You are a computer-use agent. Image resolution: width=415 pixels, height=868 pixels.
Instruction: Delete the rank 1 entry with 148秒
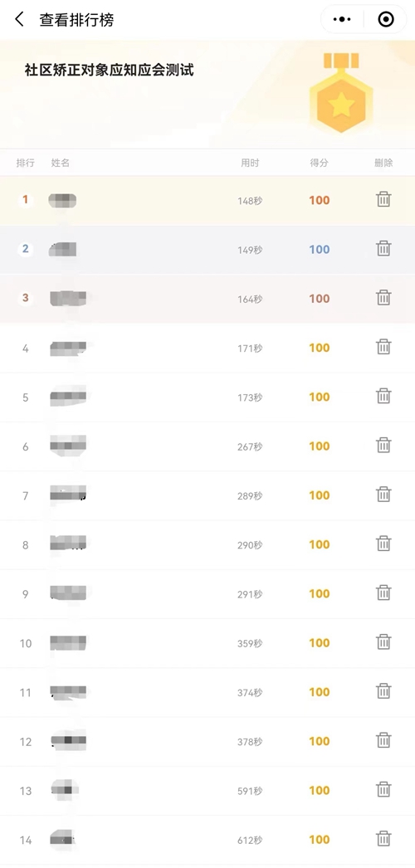pos(383,199)
